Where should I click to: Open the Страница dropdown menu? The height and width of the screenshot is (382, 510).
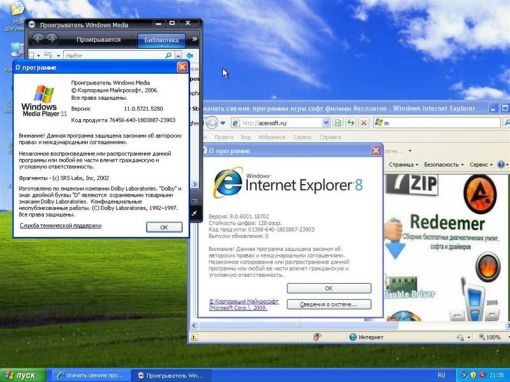point(403,165)
